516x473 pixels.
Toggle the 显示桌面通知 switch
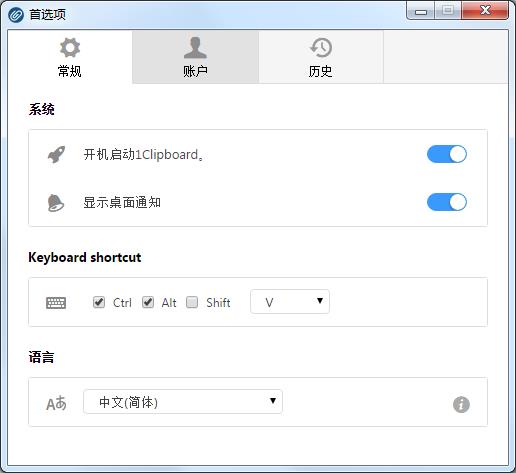coord(447,202)
